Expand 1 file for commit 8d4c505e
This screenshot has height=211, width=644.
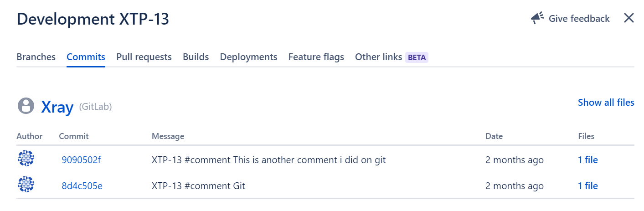pos(588,186)
